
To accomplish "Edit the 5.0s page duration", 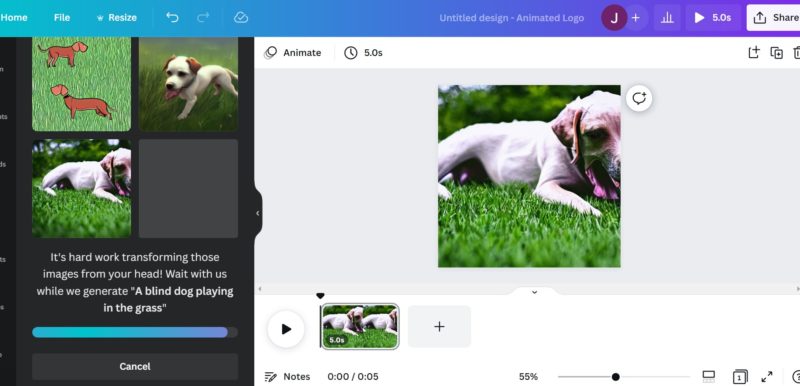I will (363, 53).
